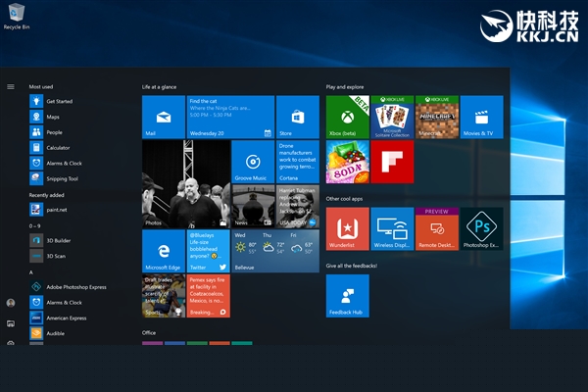This screenshot has width=588, height=392.
Task: Open the Twitter tile
Action: click(209, 251)
